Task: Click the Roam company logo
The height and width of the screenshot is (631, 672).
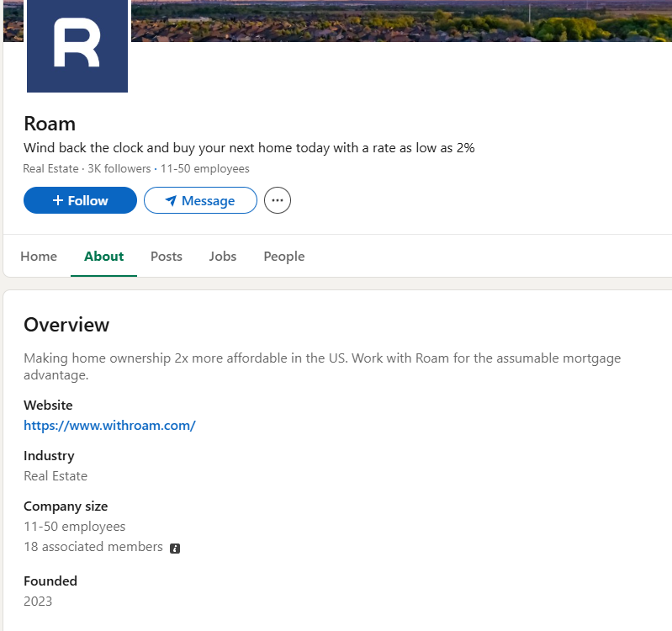Action: pyautogui.click(x=77, y=45)
